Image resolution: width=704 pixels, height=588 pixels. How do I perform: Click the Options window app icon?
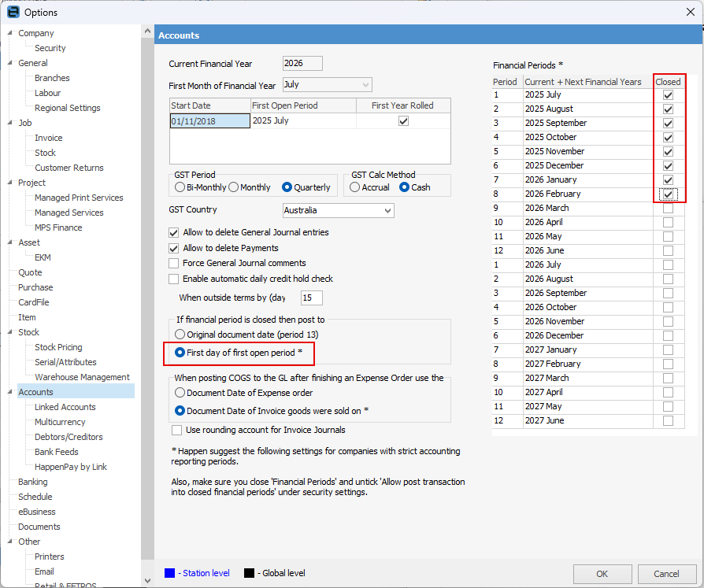13,12
